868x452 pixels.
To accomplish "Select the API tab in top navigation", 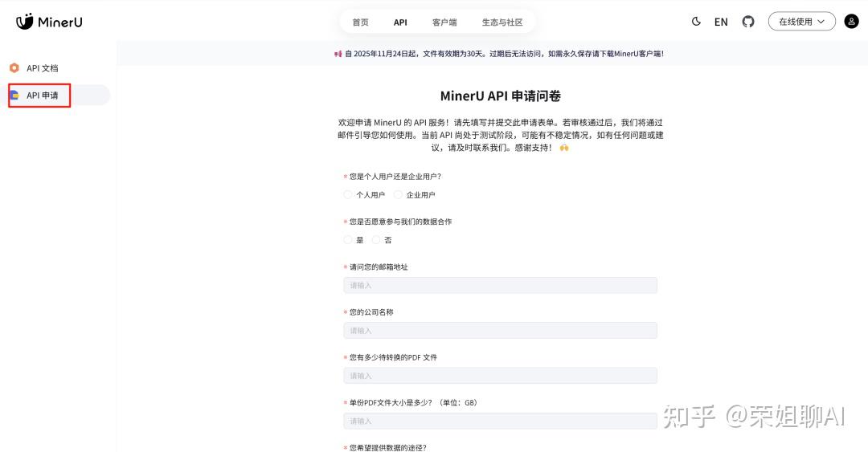I will [x=400, y=22].
